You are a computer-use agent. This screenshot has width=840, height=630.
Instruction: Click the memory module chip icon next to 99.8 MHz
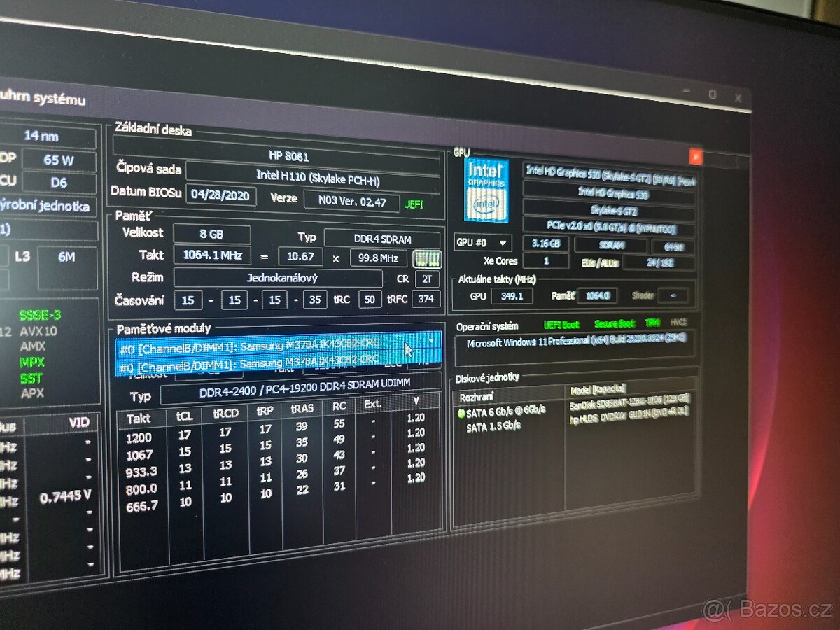click(x=427, y=259)
